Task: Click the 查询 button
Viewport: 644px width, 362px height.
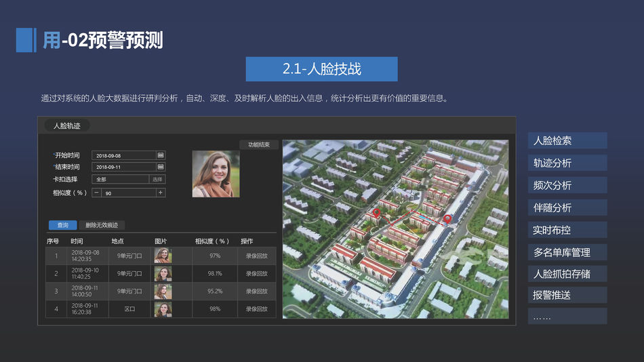Action: [x=62, y=225]
